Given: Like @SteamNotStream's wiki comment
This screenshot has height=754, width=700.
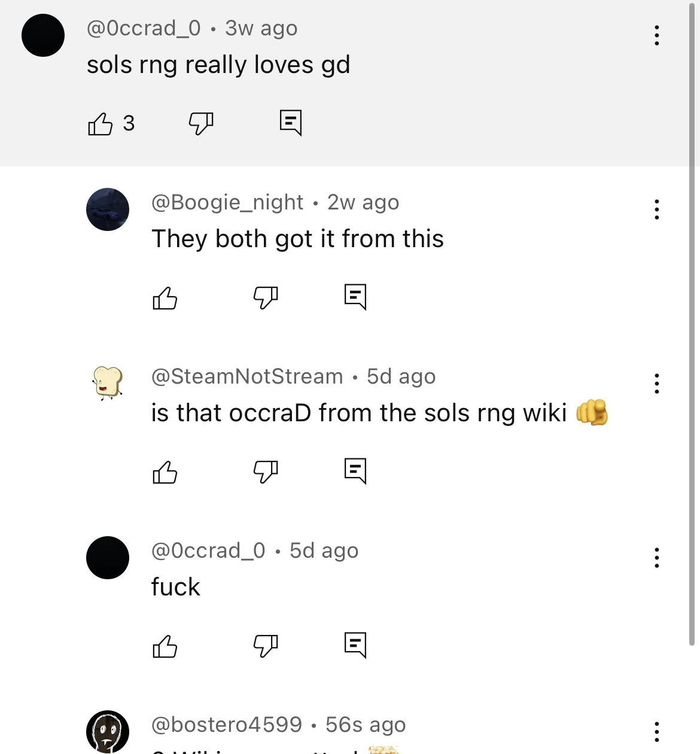Looking at the screenshot, I should pyautogui.click(x=165, y=472).
